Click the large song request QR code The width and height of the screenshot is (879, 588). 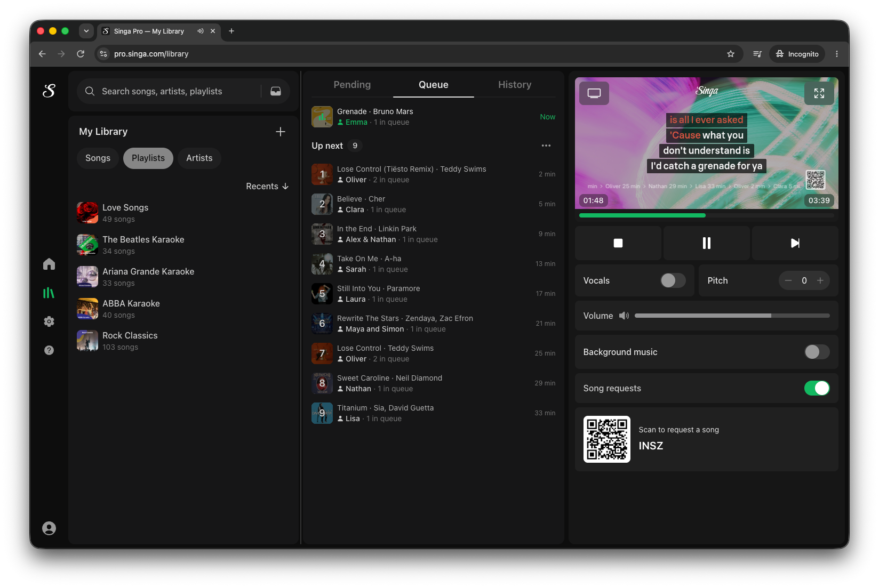(x=607, y=439)
